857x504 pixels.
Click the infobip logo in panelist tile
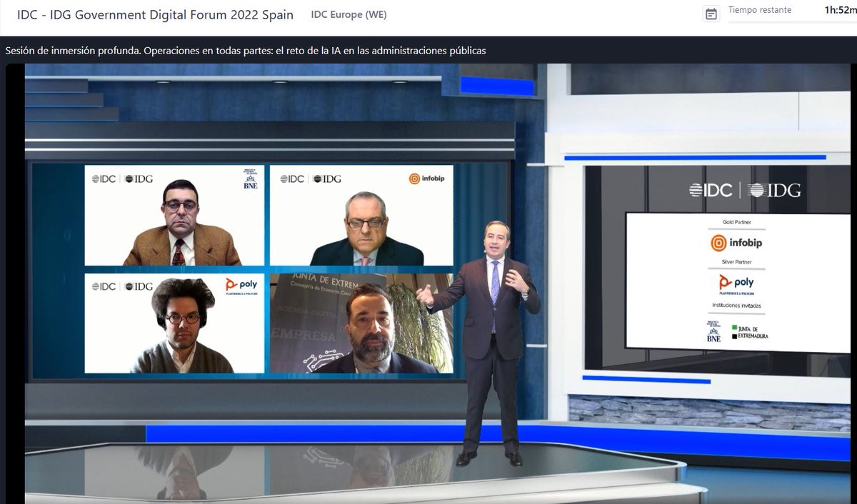[427, 178]
